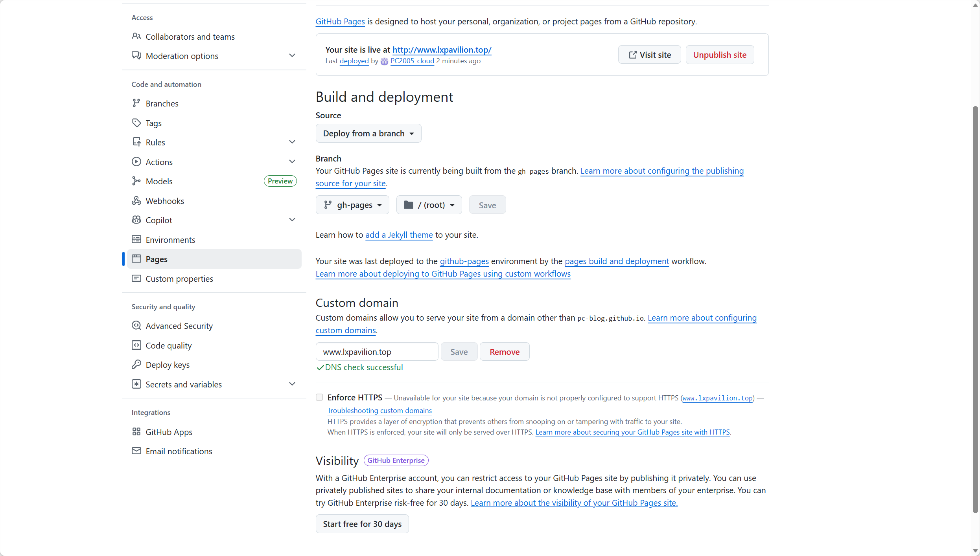Toggle the Enforce HTTPS checkbox
Image resolution: width=980 pixels, height=556 pixels.
[x=319, y=397]
